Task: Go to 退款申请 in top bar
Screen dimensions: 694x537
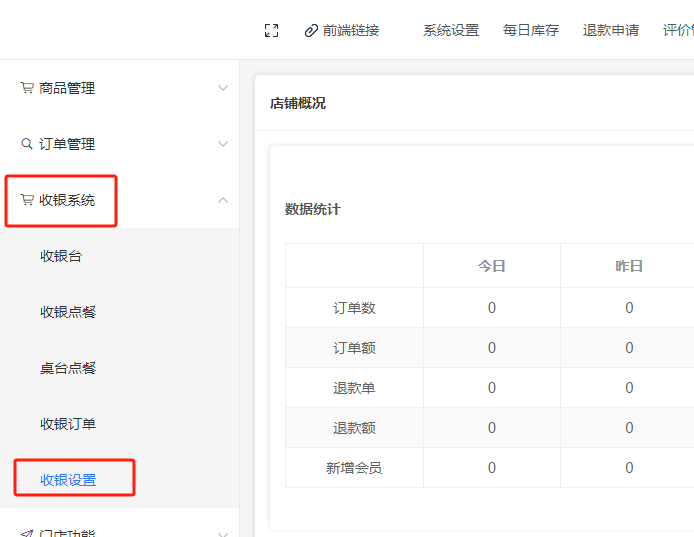Action: click(x=611, y=31)
